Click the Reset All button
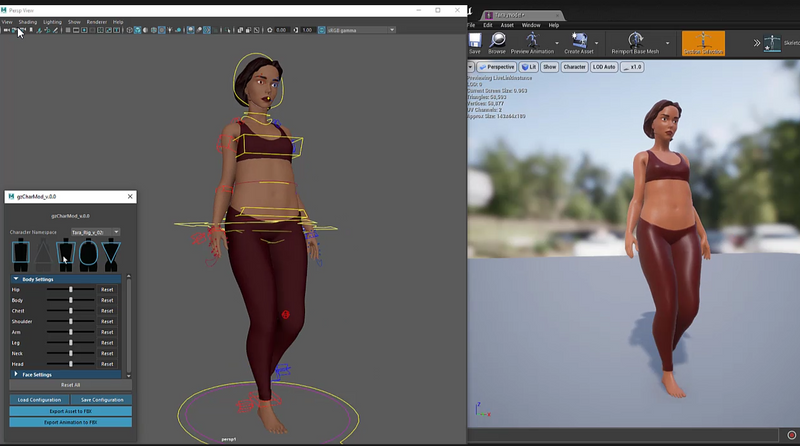Screen dimensions: 800x446 point(70,385)
